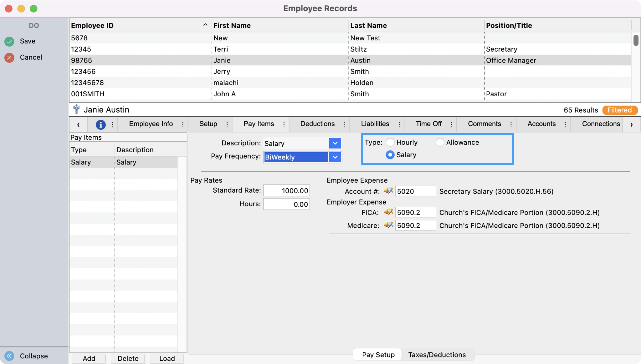
Task: Select the Allowance pay type radio
Action: [x=440, y=143]
